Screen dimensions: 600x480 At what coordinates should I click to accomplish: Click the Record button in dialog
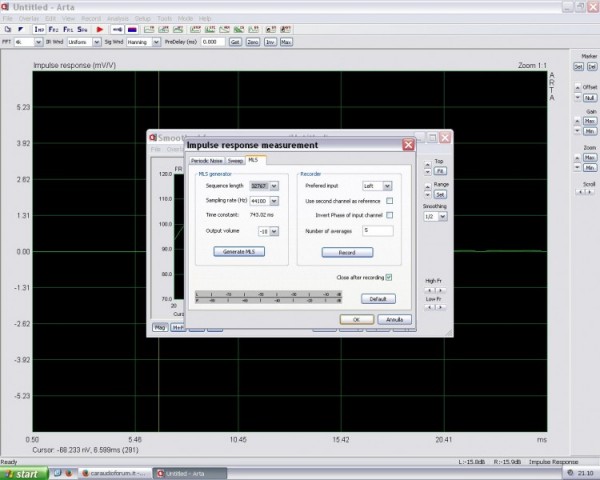pyautogui.click(x=347, y=252)
